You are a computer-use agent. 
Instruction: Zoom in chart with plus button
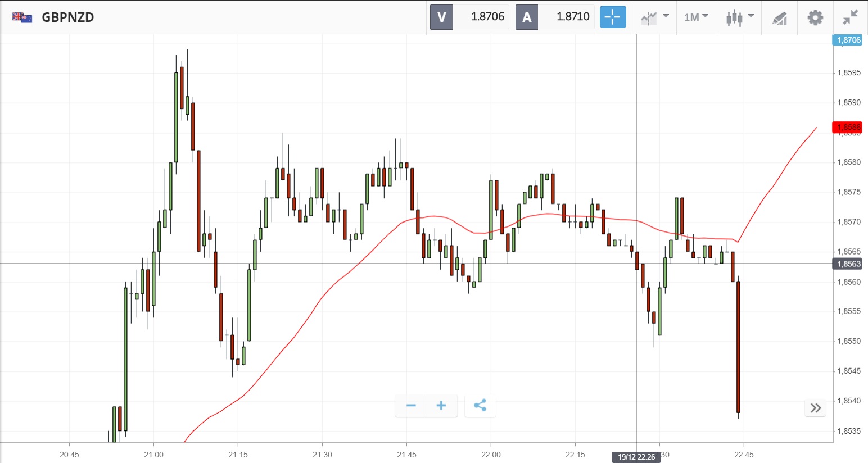[x=441, y=405]
